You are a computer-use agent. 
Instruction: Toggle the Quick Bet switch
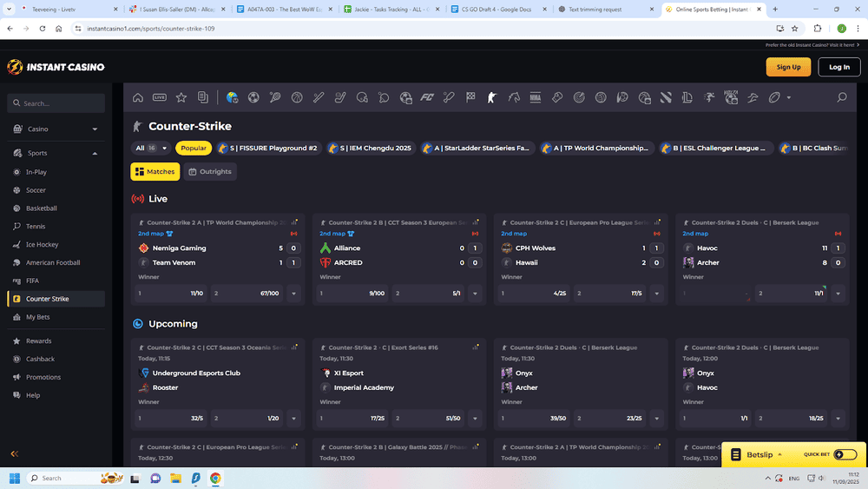[845, 454]
